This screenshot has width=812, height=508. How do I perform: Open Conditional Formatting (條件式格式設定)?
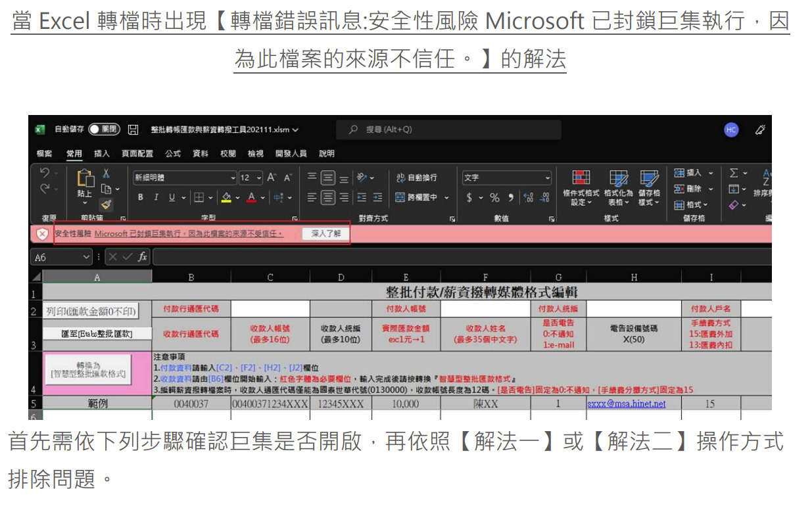(581, 188)
